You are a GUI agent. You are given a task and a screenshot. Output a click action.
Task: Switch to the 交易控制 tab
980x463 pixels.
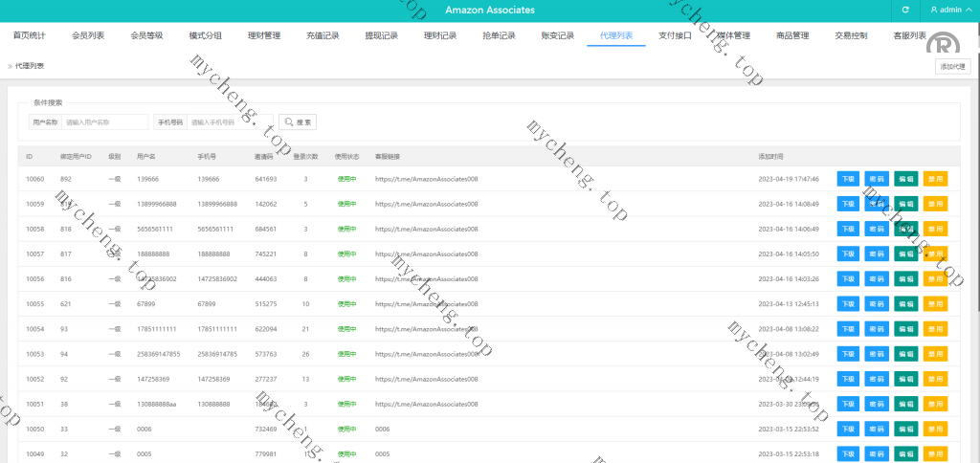click(x=851, y=36)
